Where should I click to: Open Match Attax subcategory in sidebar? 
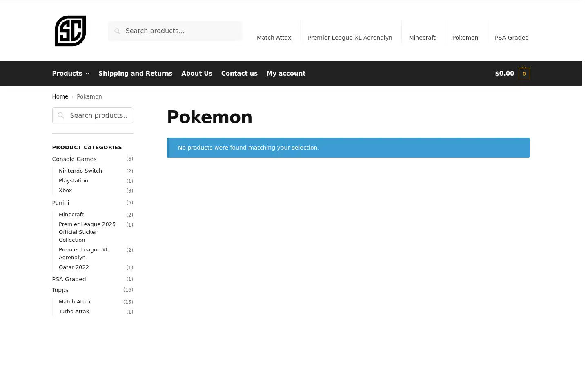click(x=75, y=302)
